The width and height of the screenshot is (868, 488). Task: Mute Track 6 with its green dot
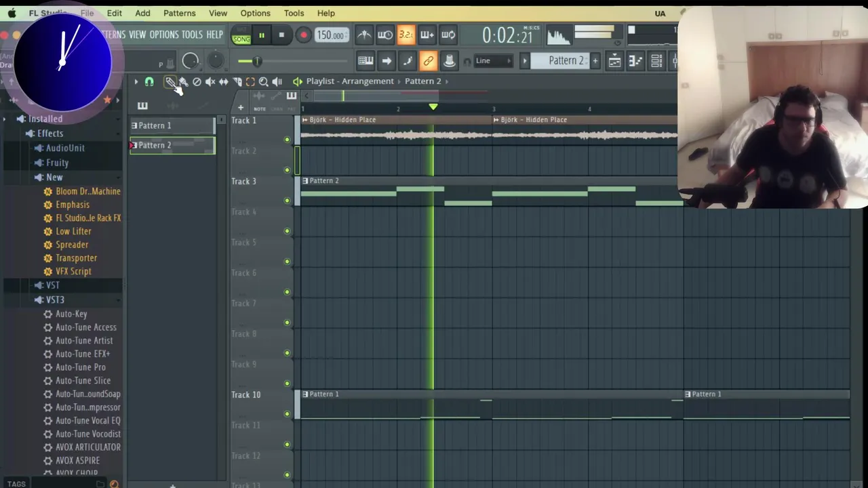click(287, 292)
